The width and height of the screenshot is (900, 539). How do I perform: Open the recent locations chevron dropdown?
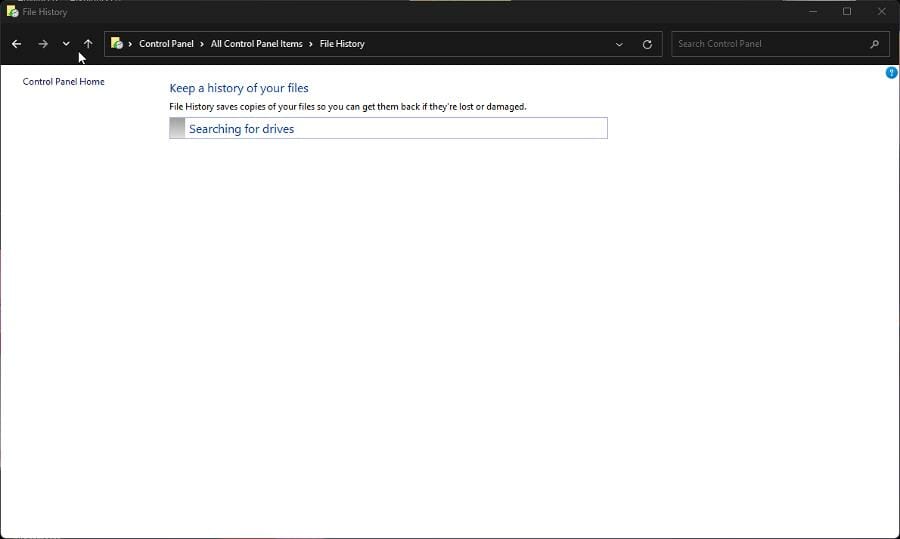66,44
